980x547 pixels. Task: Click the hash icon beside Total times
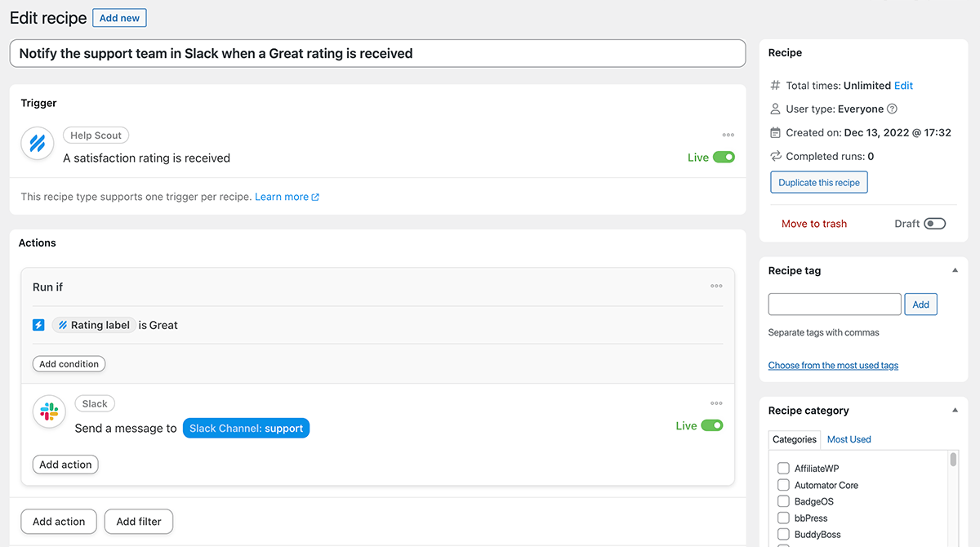pyautogui.click(x=776, y=85)
